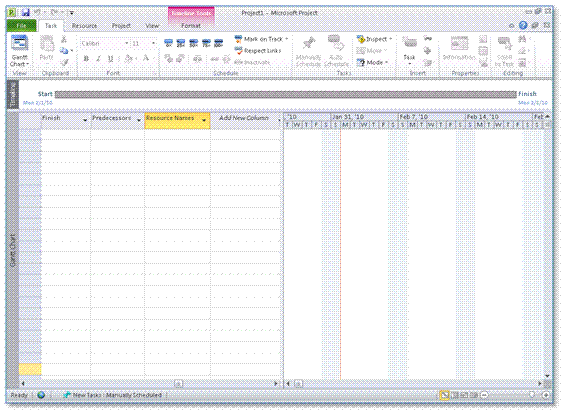Viewport: 564px width, 414px height.
Task: Click the Manually Schedule pushpin button
Action: 308,51
